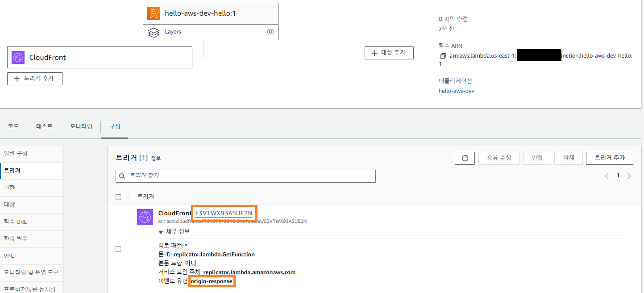Open the E3VTWX93ASUE2N distribution link
The width and height of the screenshot is (644, 293).
[x=224, y=213]
